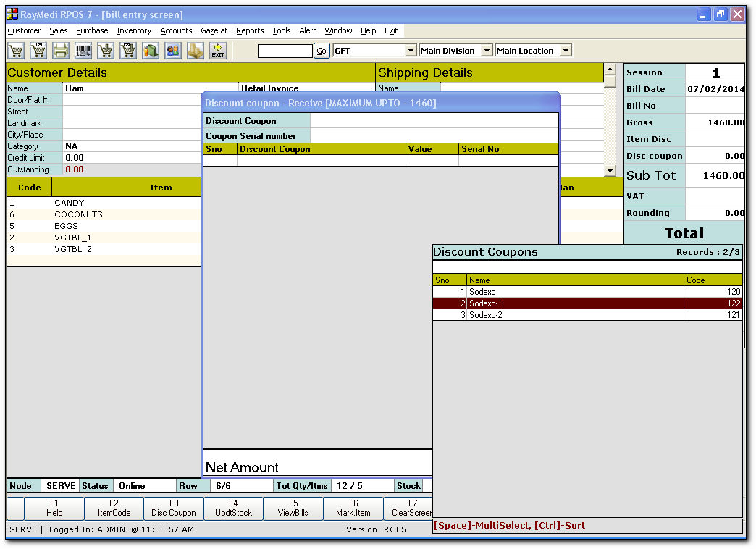Viewport: 756px width, 549px height.
Task: Click the barcode icon in toolbar
Action: (83, 51)
